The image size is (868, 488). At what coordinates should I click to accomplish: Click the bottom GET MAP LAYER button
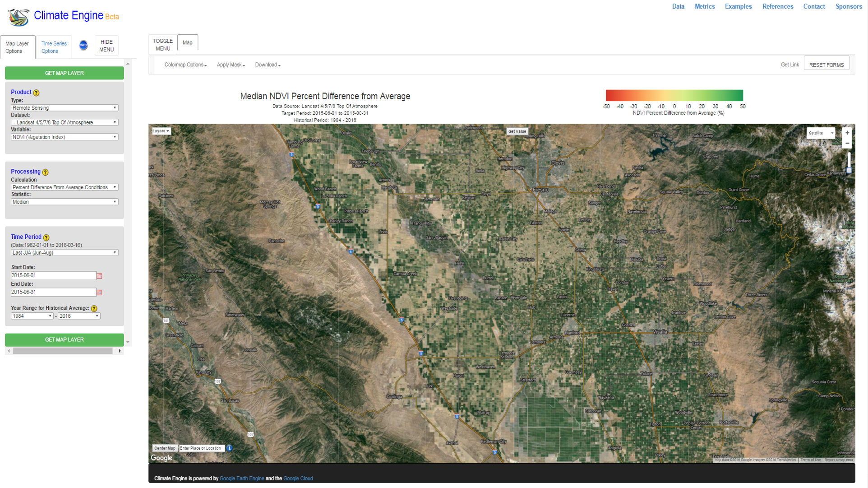coord(65,339)
